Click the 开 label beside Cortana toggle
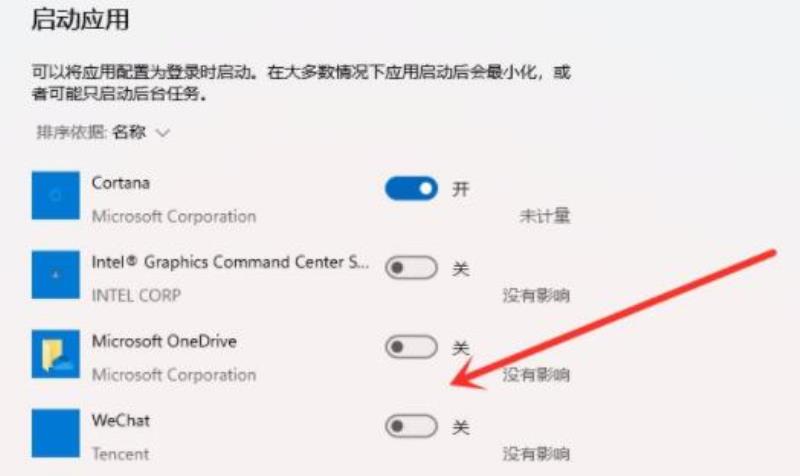 460,189
